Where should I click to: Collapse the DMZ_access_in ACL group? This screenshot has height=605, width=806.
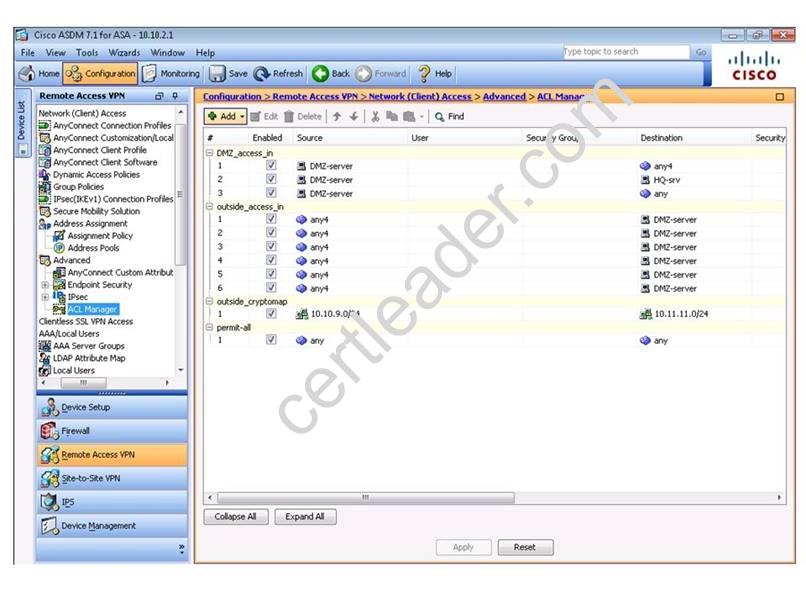[x=210, y=153]
